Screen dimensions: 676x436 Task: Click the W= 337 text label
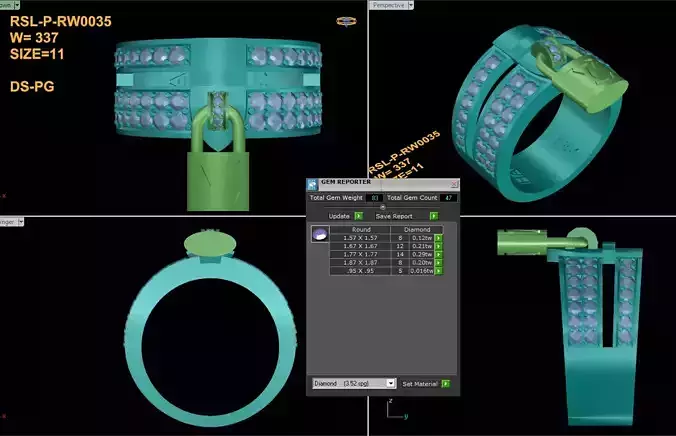coord(34,38)
